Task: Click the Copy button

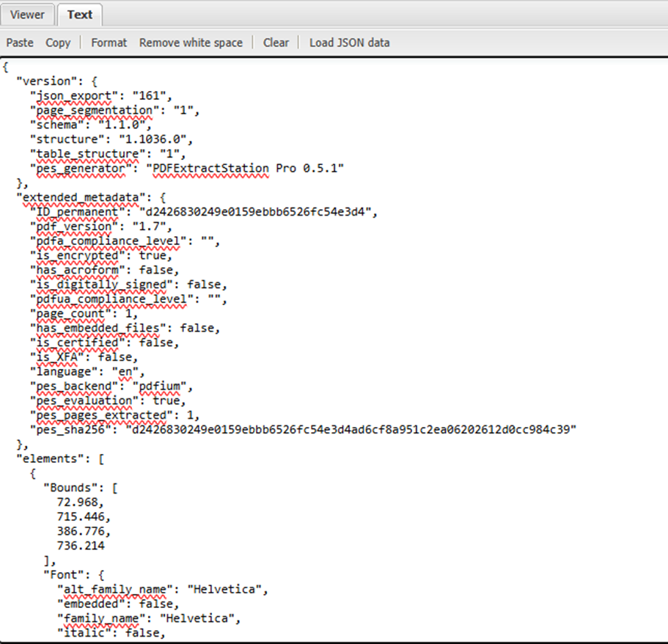Action: point(58,43)
